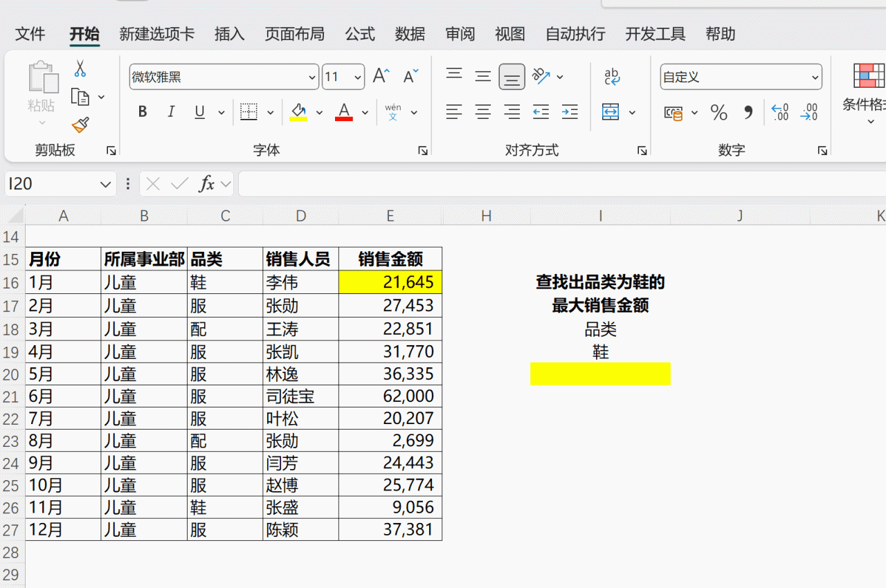Decrease font size with smaller A icon

410,76
